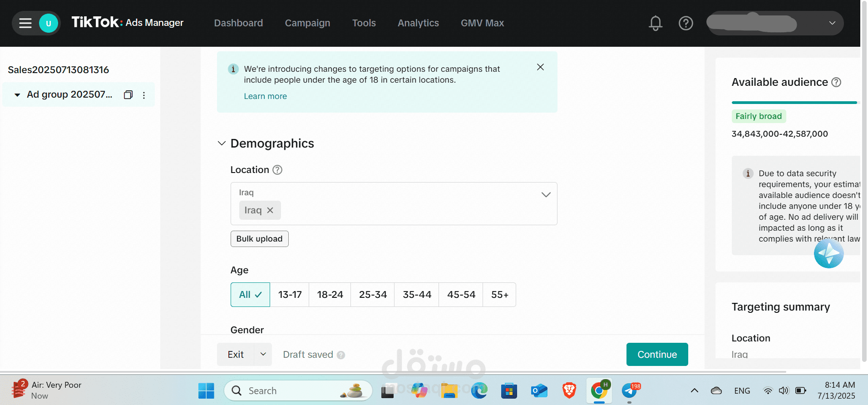Click the Draft saved help icon

point(341,355)
